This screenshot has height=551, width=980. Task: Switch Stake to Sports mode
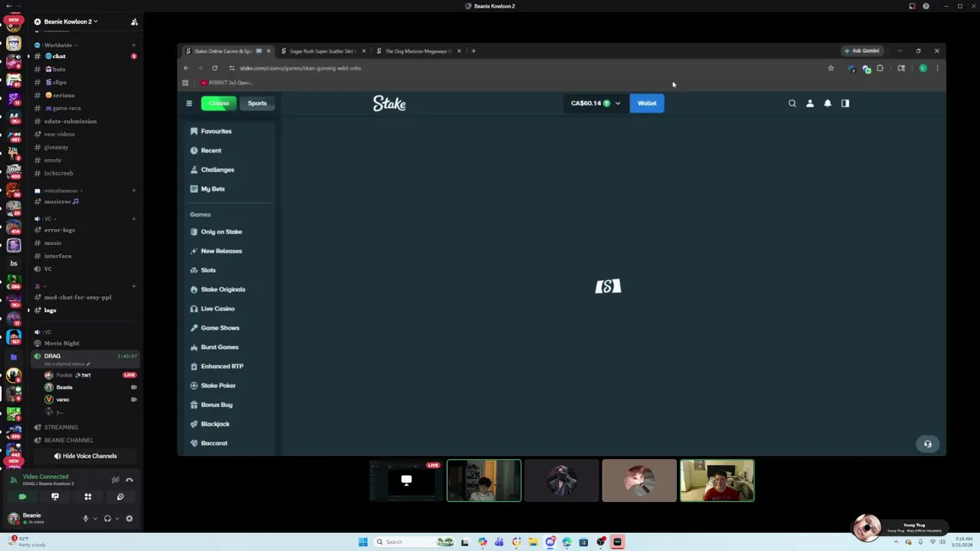coord(257,103)
